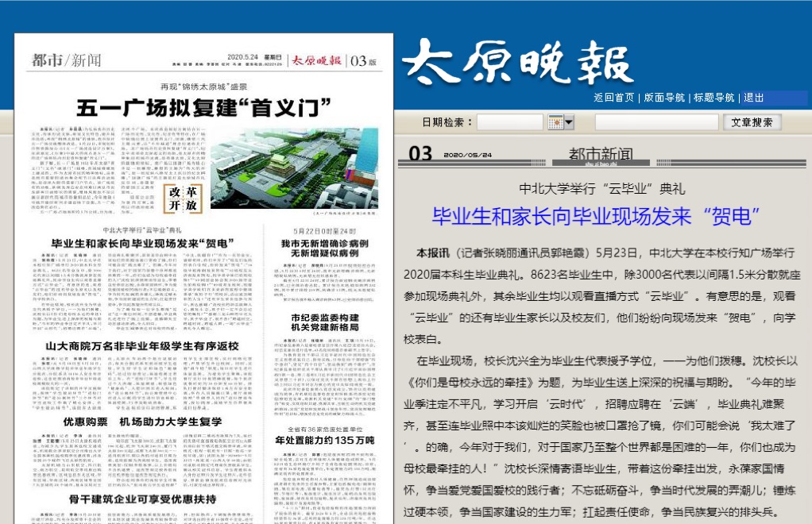Open the 版面导航 navigation link
This screenshot has width=812, height=524.
tap(664, 98)
